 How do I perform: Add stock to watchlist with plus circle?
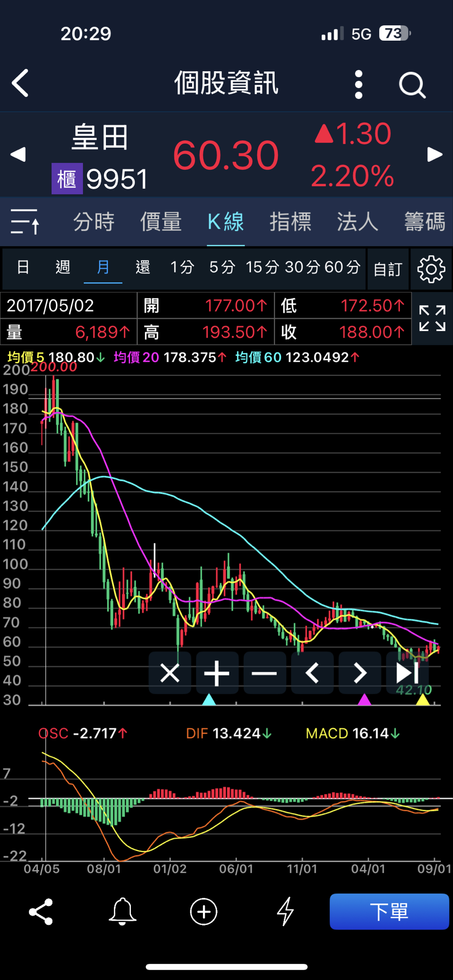(x=203, y=911)
